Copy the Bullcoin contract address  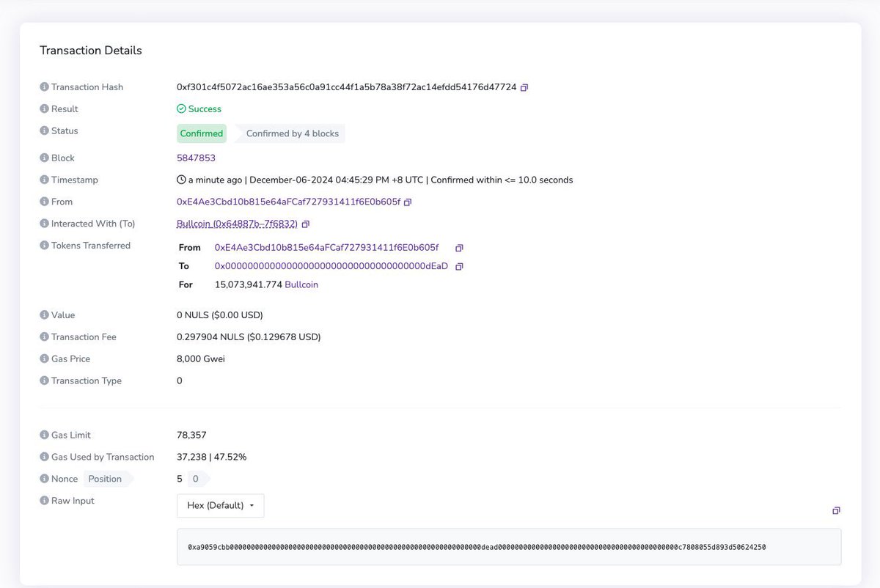[x=306, y=224]
